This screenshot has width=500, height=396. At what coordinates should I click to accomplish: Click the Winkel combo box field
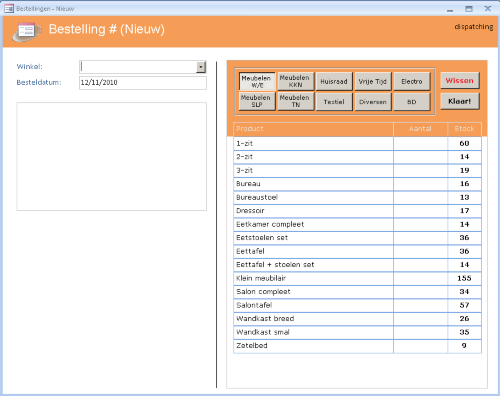143,67
